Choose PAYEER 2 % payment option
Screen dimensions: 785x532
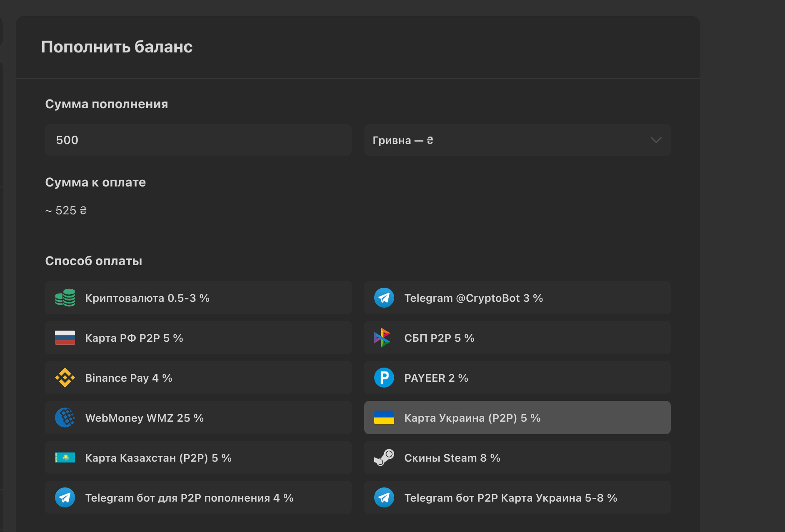(x=517, y=378)
